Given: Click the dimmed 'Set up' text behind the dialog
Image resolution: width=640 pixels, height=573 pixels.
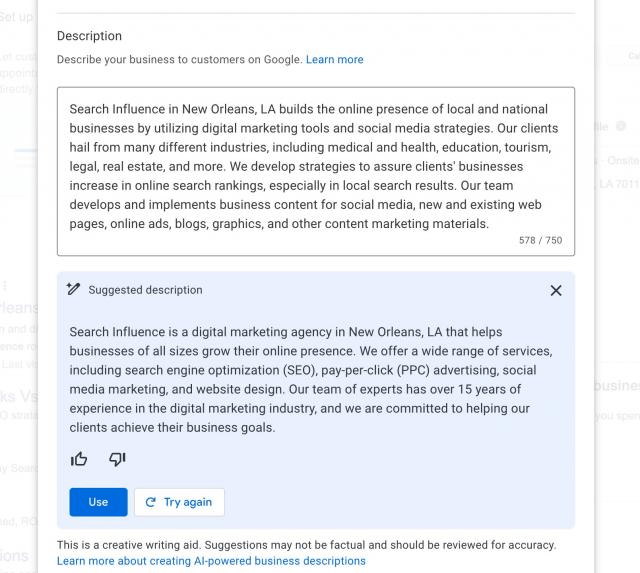Looking at the screenshot, I should (x=17, y=17).
